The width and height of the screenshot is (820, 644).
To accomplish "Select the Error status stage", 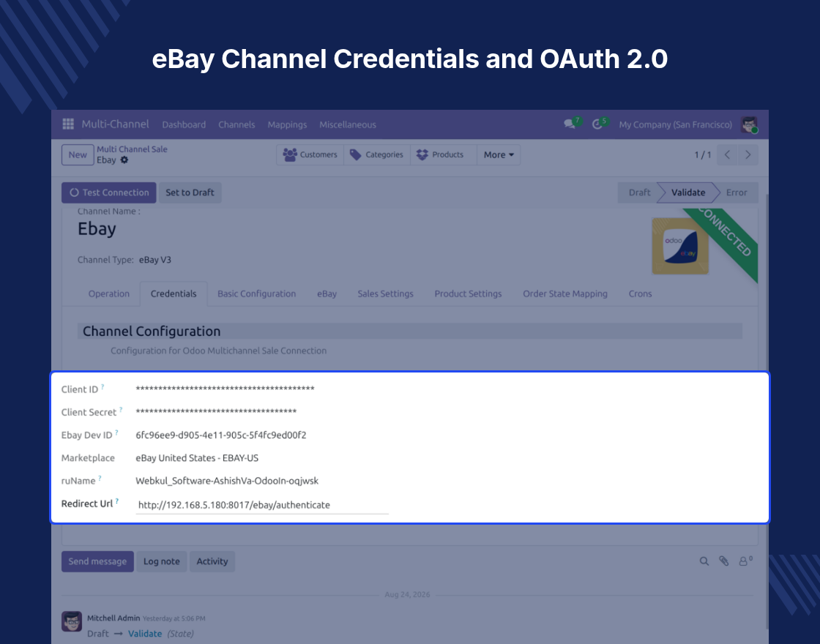I will [737, 192].
